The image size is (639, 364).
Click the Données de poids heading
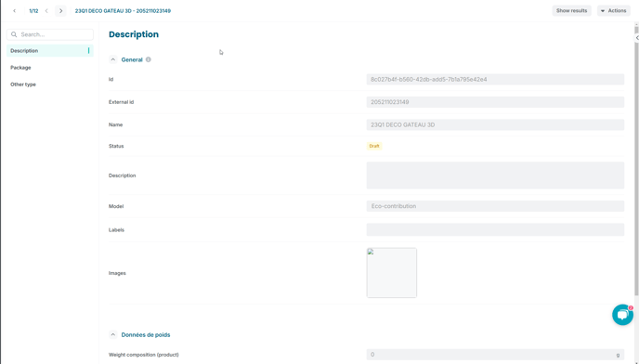pos(146,334)
